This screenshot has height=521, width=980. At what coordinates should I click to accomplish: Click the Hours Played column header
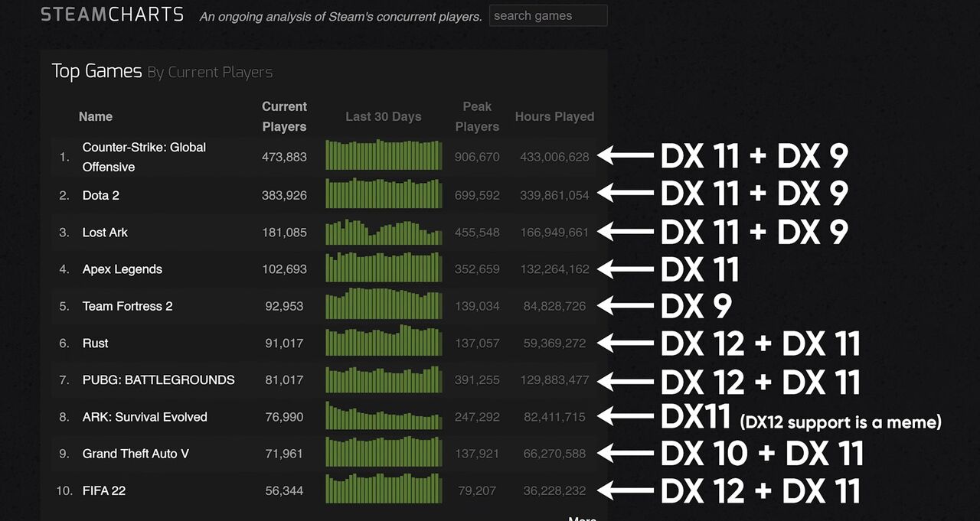pyautogui.click(x=554, y=116)
